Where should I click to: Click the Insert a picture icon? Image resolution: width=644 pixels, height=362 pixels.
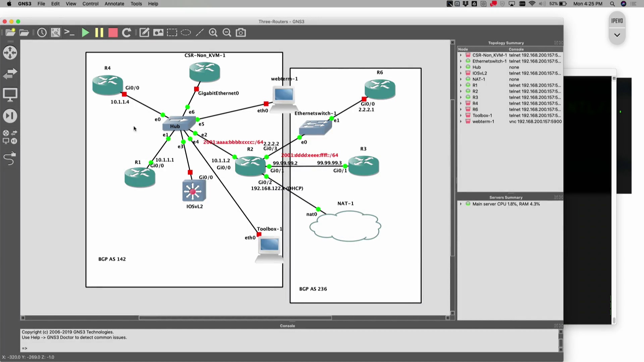coord(158,33)
